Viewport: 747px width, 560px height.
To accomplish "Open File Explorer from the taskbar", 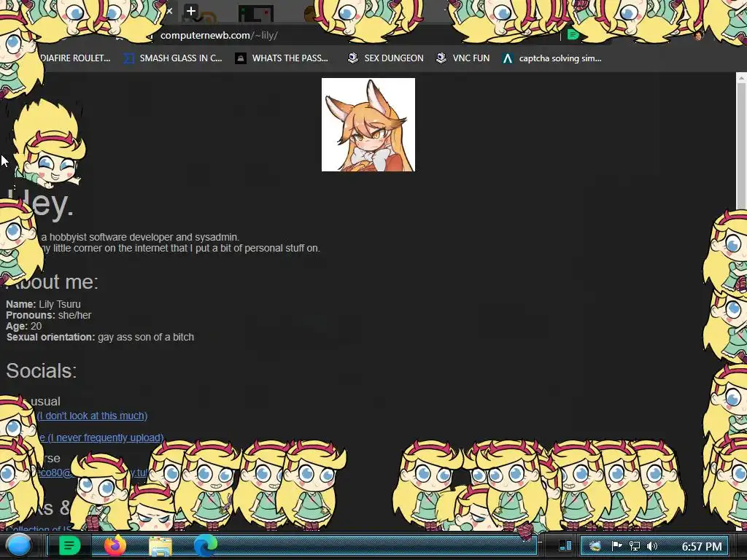I will tap(160, 546).
